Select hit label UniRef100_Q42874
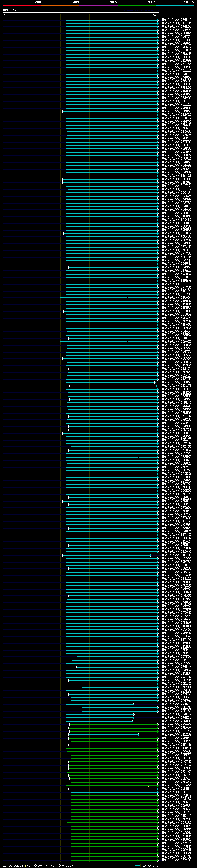 (x=177, y=369)
